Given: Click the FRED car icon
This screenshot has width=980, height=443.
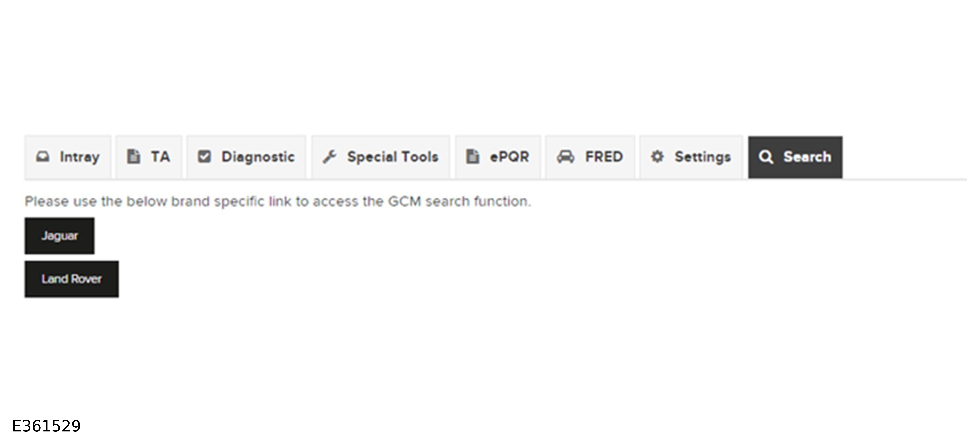Looking at the screenshot, I should (x=566, y=157).
